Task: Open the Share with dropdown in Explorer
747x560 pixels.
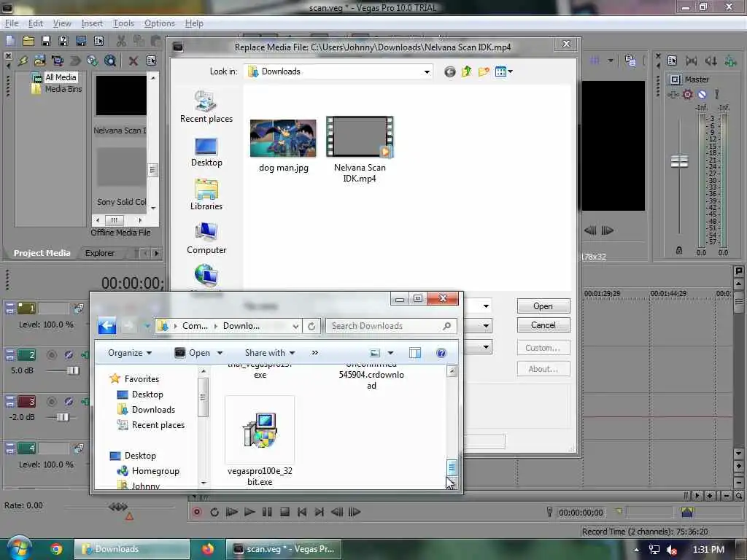Action: [270, 353]
